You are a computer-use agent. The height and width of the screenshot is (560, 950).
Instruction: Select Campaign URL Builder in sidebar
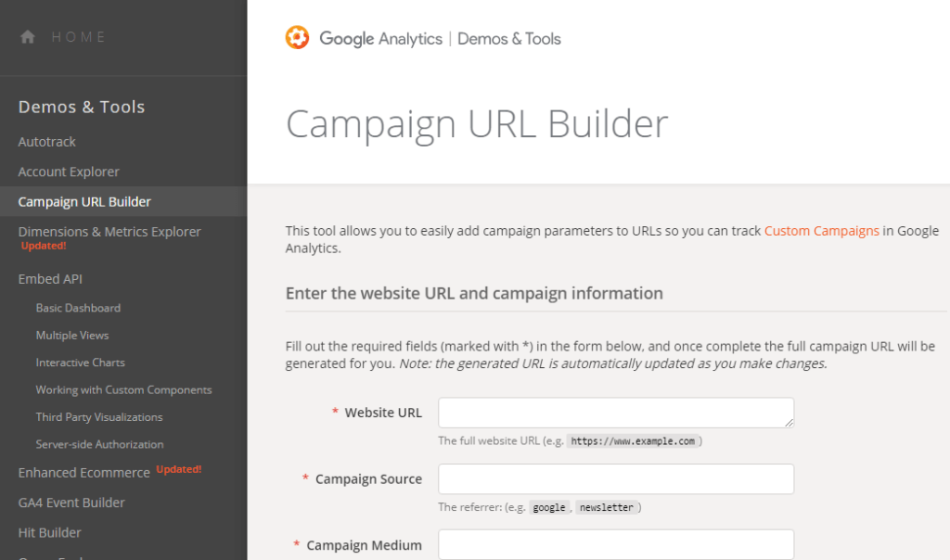tap(84, 201)
